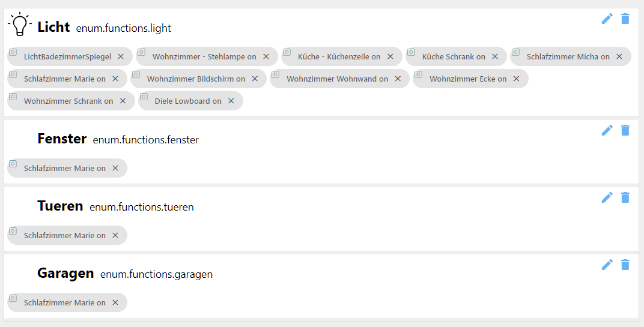This screenshot has width=644, height=327.
Task: Click the pencil icon for Garagen
Action: [x=607, y=265]
